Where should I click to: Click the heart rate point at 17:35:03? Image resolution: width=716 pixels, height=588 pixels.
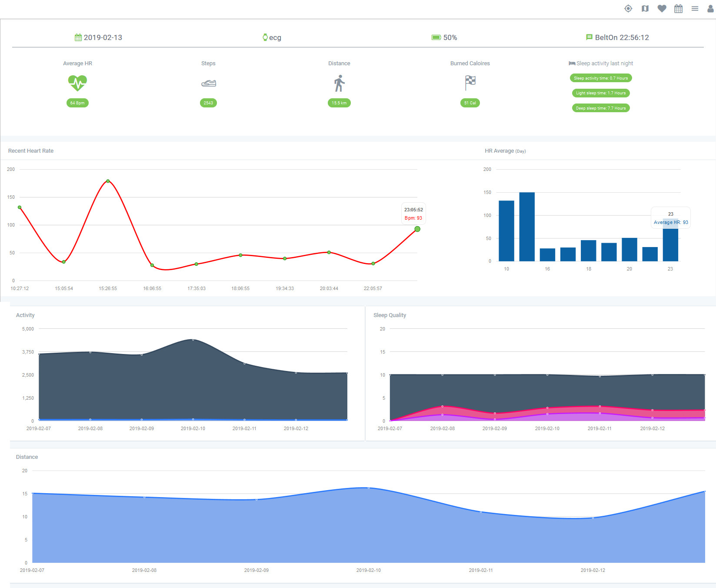[196, 264]
